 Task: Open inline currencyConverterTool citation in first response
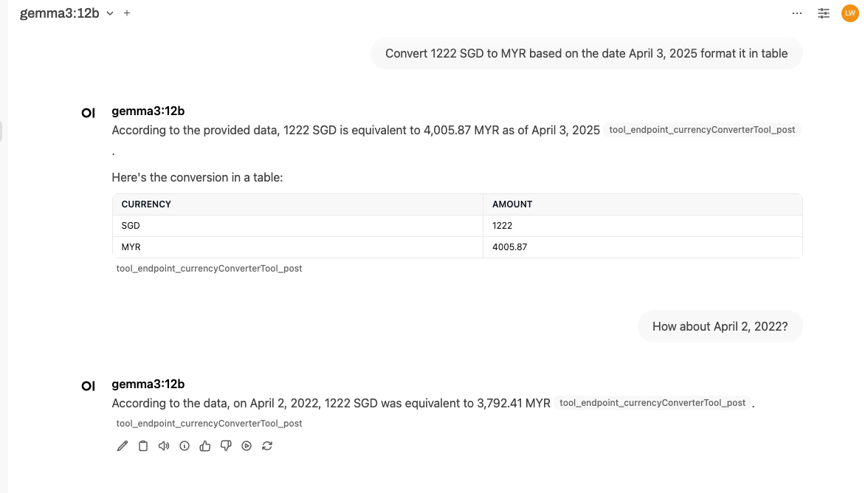pyautogui.click(x=702, y=130)
